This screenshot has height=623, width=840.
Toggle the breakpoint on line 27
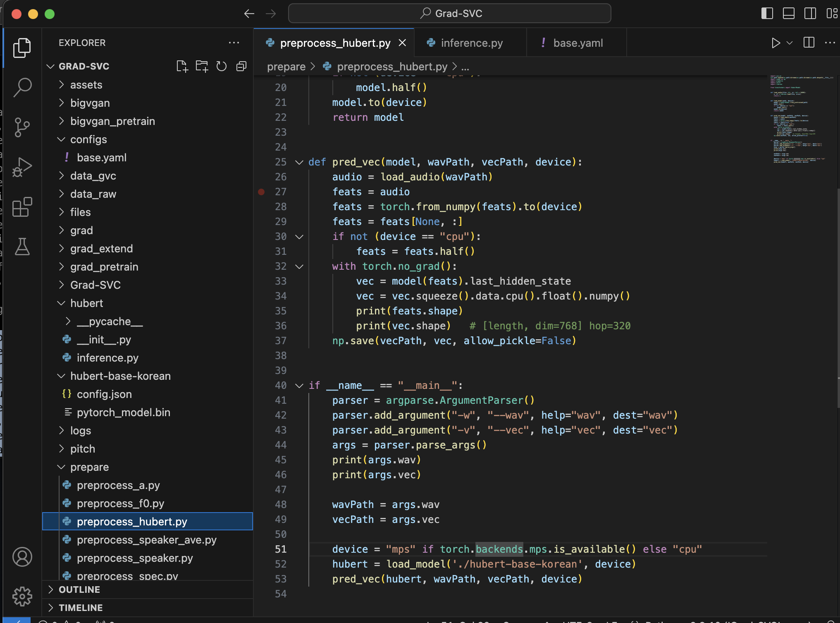coord(261,192)
